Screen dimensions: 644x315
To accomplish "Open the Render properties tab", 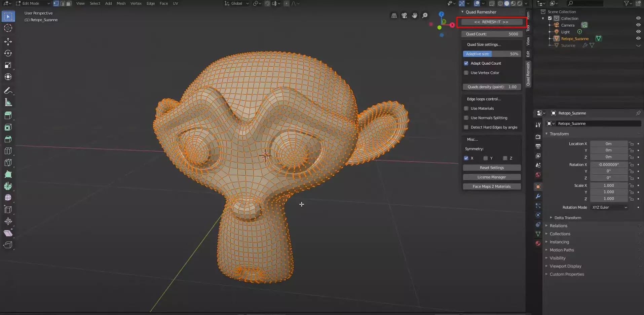I will point(538,137).
